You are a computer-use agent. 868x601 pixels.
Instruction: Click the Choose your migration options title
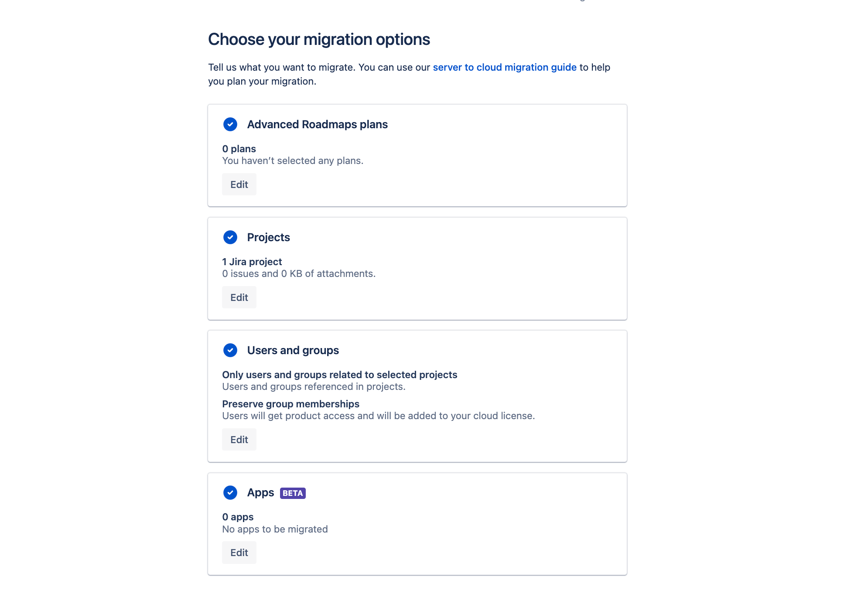click(319, 39)
